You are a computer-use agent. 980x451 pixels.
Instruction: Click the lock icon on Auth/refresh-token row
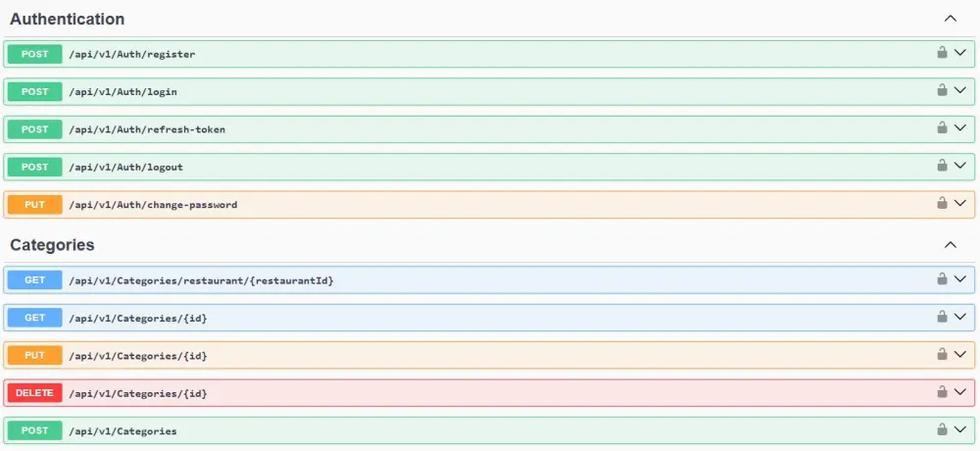pos(942,127)
